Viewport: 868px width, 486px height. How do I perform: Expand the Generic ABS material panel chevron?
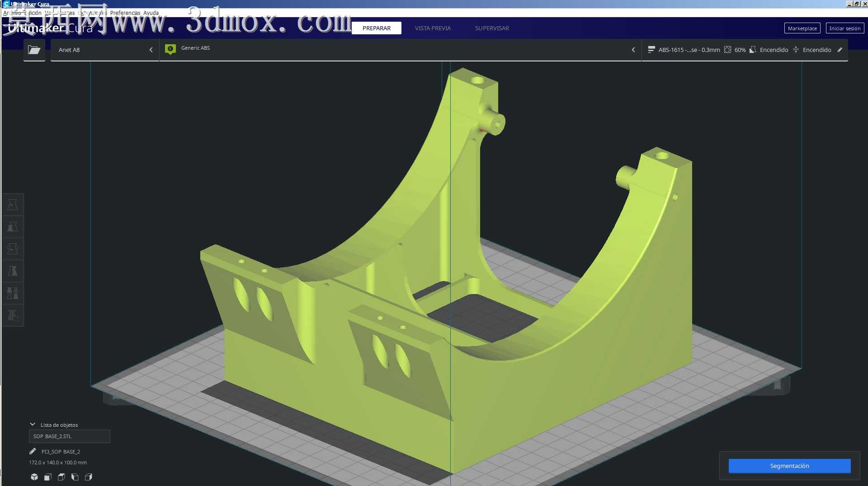tap(633, 50)
